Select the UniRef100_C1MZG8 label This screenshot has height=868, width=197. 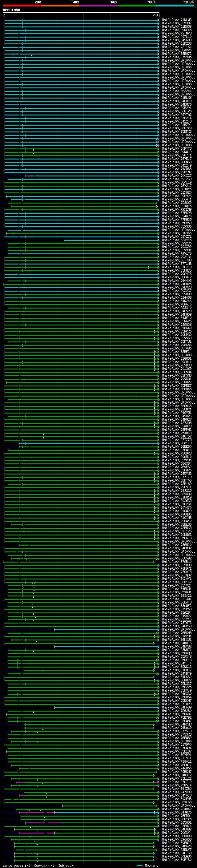(177, 43)
